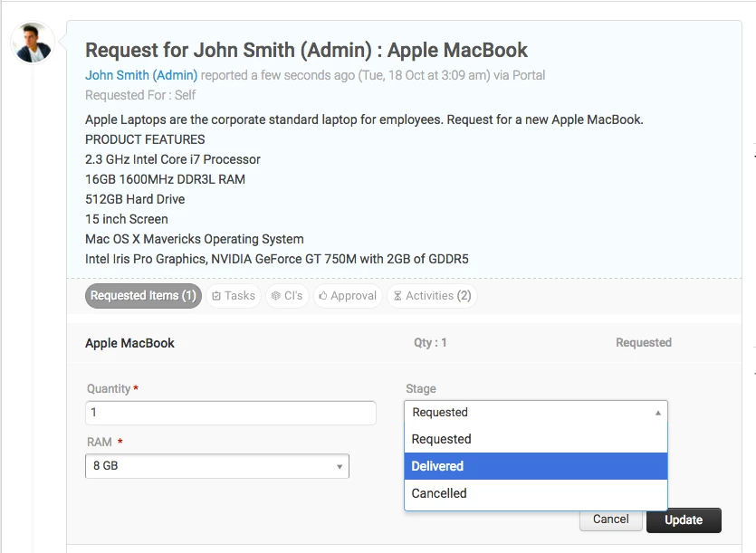This screenshot has width=756, height=553.
Task: Collapse the Stage dropdown using its arrow
Action: (x=657, y=413)
